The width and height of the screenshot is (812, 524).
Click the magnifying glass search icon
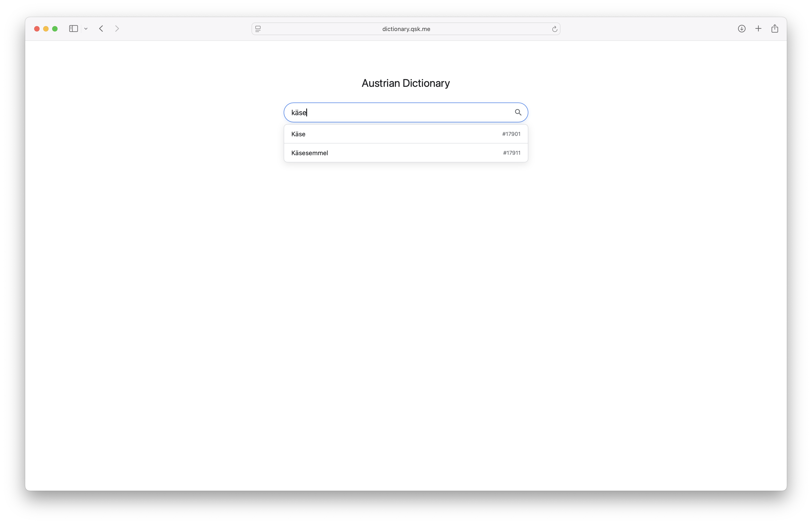pyautogui.click(x=518, y=112)
